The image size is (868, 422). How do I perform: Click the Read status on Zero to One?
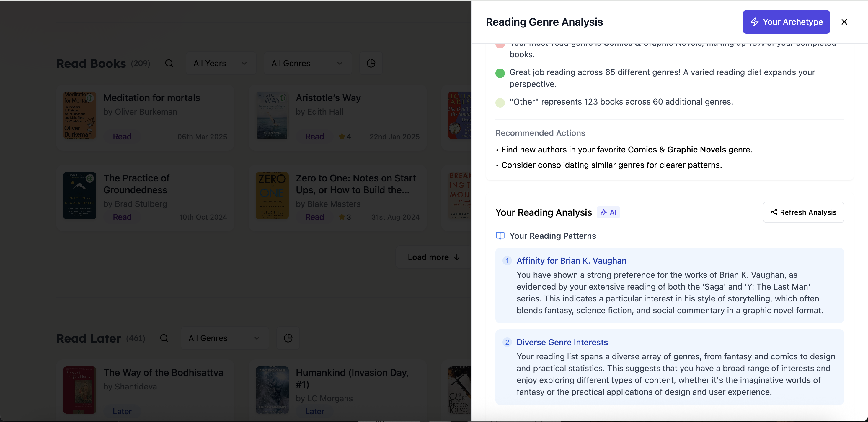tap(315, 217)
